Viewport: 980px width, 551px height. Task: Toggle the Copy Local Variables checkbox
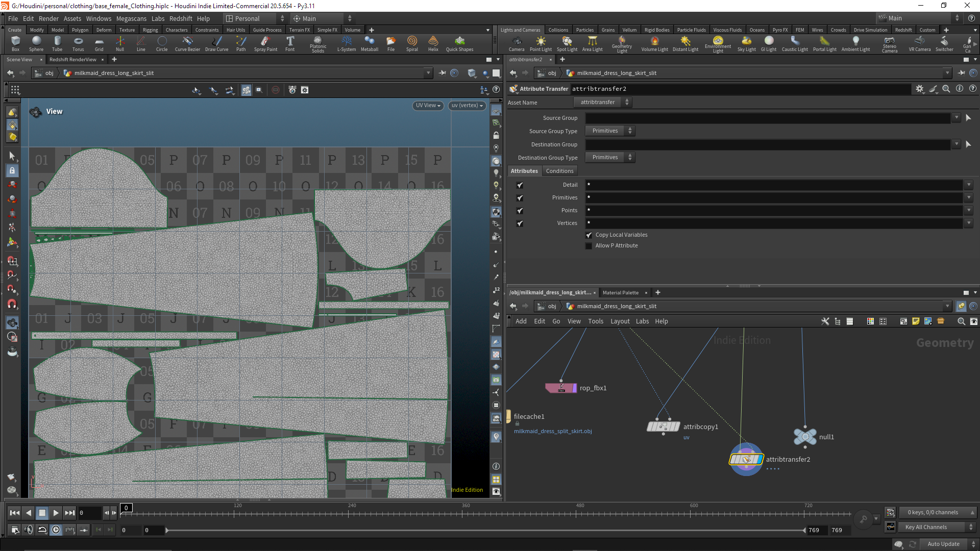click(x=589, y=235)
